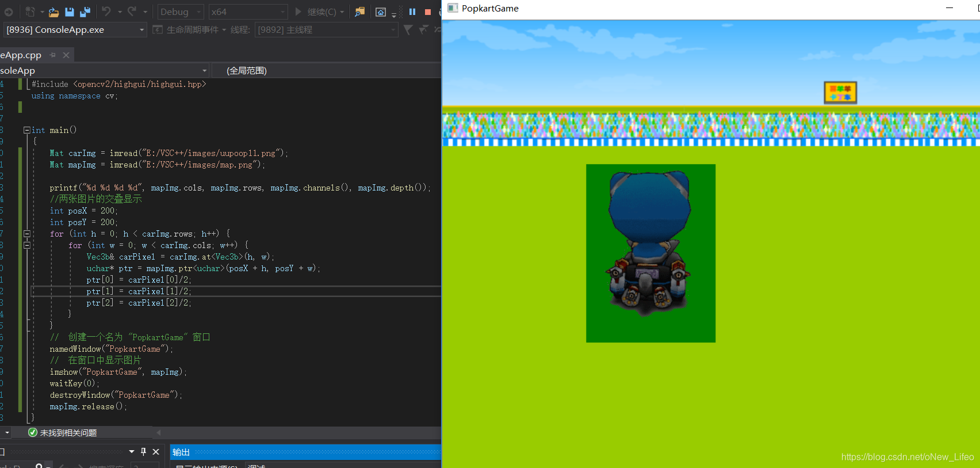Click the navigate forward arrow icon
The height and width of the screenshot is (468, 980).
pos(8,12)
